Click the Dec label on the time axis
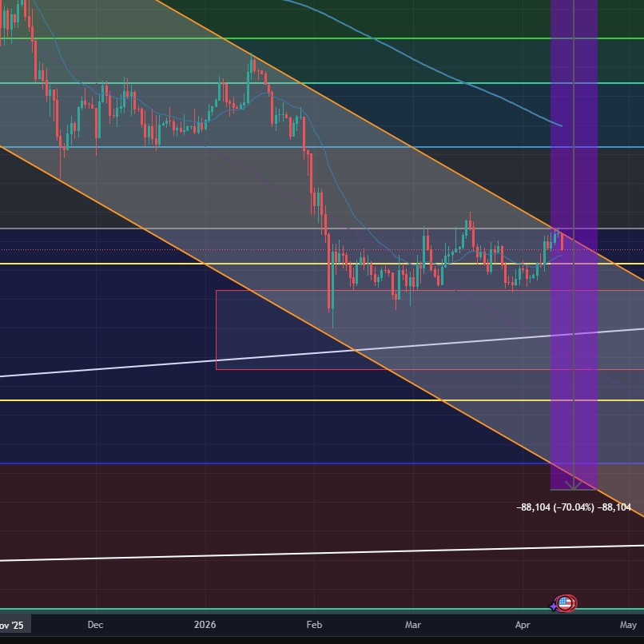 (x=95, y=625)
